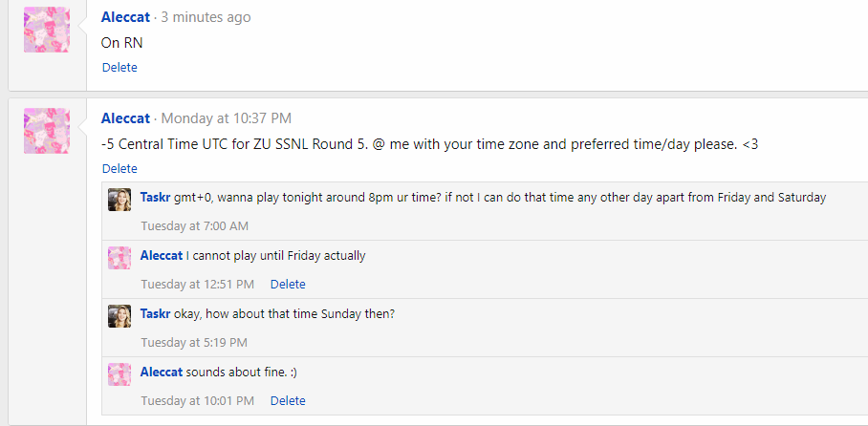Delete the ZU SSNL Round 5 post
Image resolution: width=868 pixels, height=426 pixels.
[x=119, y=168]
